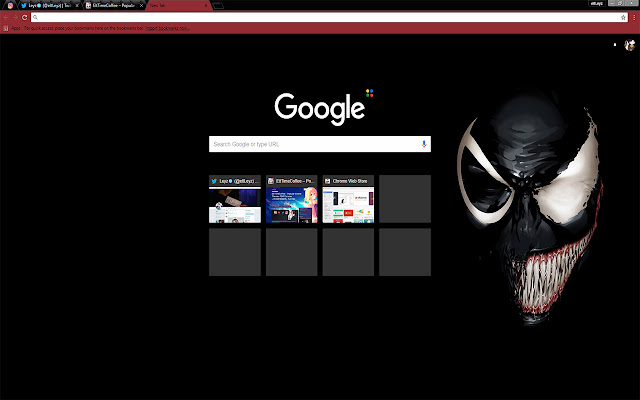Bookmark this page with the star icon

[x=623, y=17]
